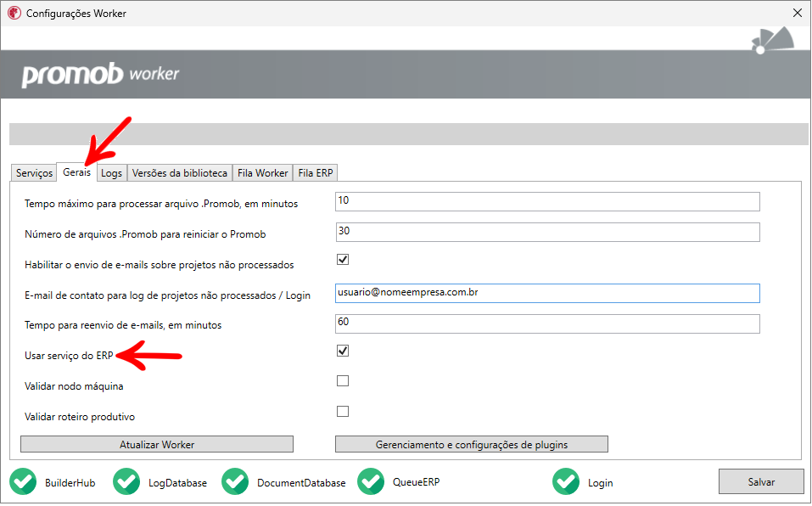Click the 'DocumentDatabase' status text

click(x=301, y=483)
